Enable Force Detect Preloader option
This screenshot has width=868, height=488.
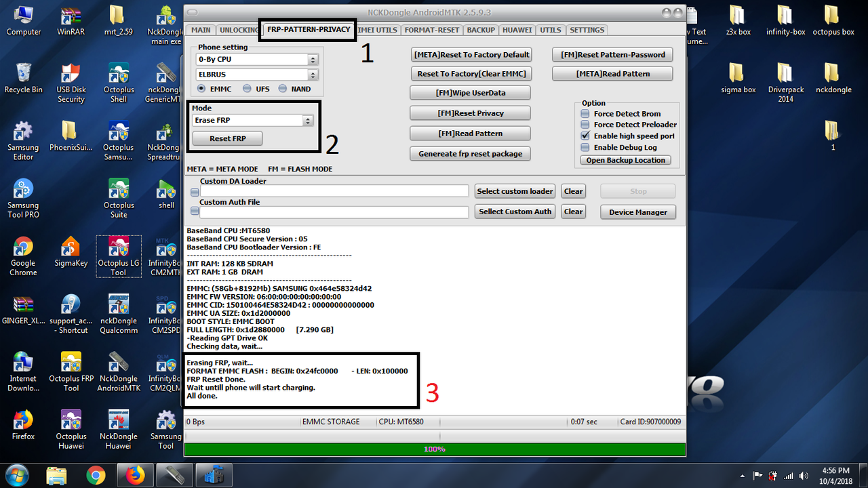coord(585,125)
